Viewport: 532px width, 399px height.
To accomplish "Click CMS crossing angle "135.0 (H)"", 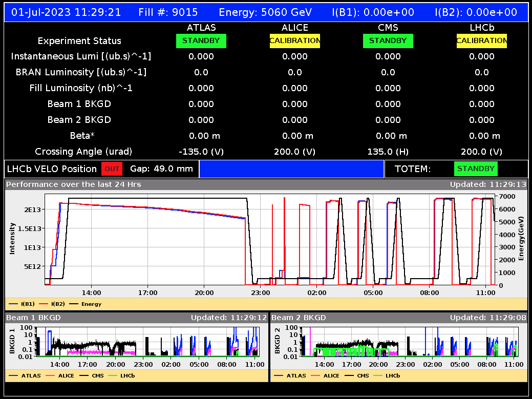I will [x=388, y=152].
